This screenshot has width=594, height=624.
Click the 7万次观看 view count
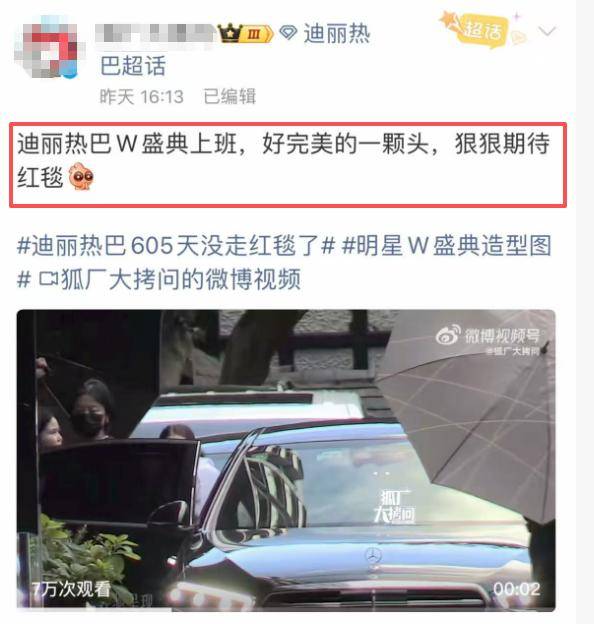[71, 589]
